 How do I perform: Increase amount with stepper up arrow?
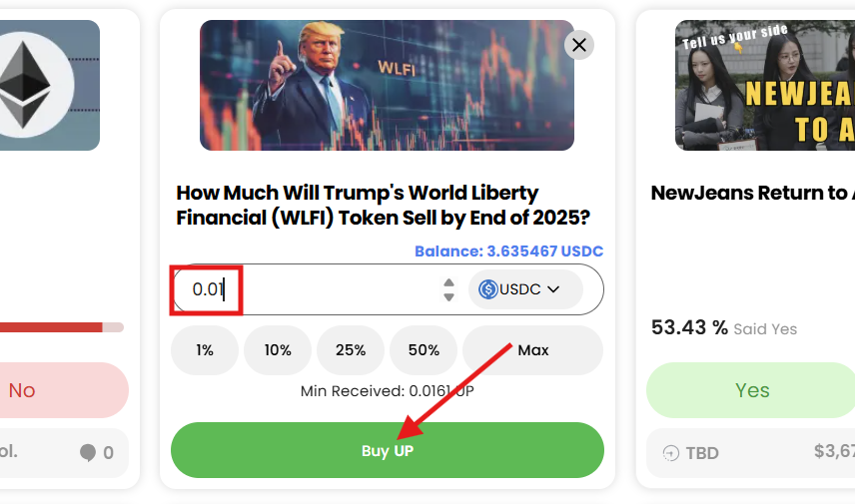pos(449,282)
